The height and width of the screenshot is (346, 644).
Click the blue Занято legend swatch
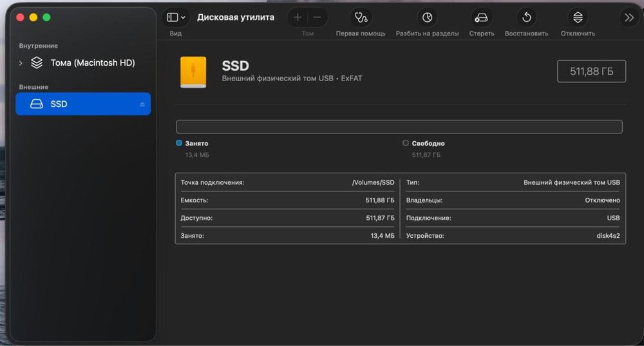coord(178,143)
